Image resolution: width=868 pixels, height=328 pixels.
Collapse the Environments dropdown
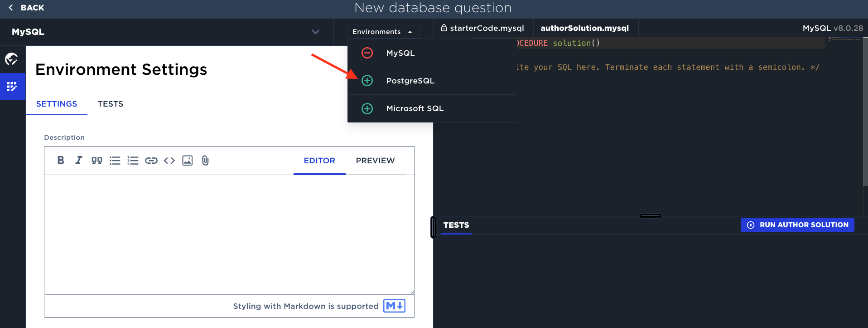click(383, 32)
